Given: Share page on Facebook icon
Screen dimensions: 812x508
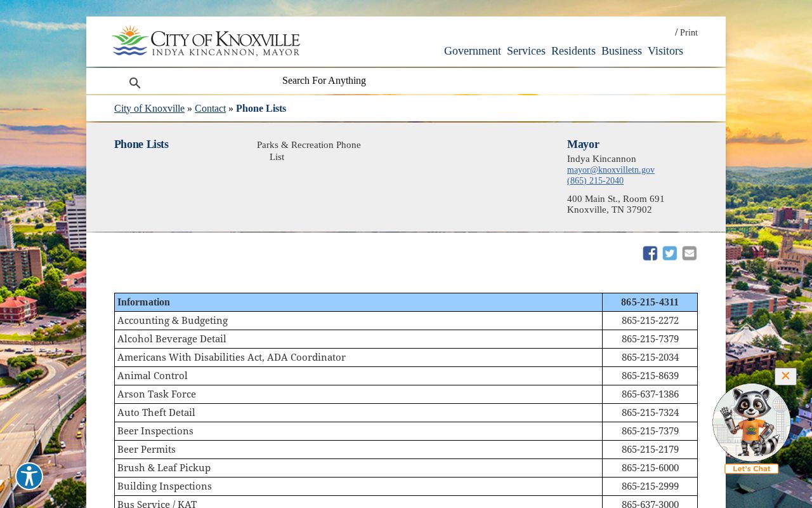Looking at the screenshot, I should pos(650,253).
